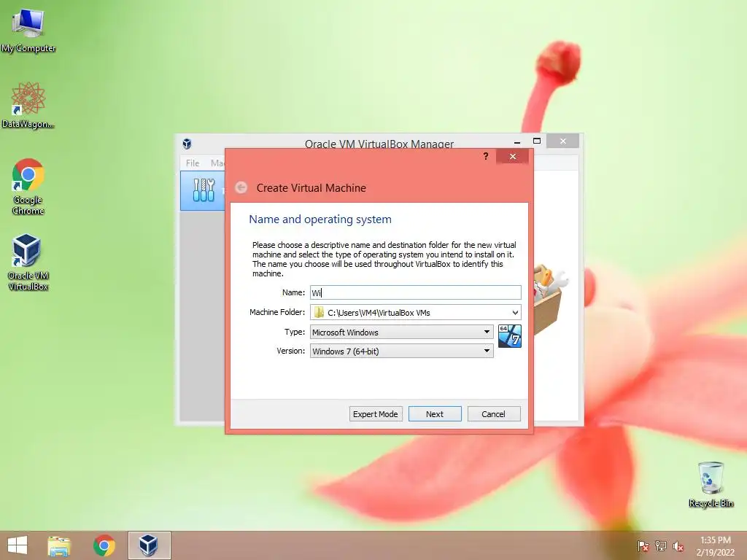This screenshot has width=747, height=560.
Task: Open the DataWagon desktop shortcut
Action: (x=28, y=105)
